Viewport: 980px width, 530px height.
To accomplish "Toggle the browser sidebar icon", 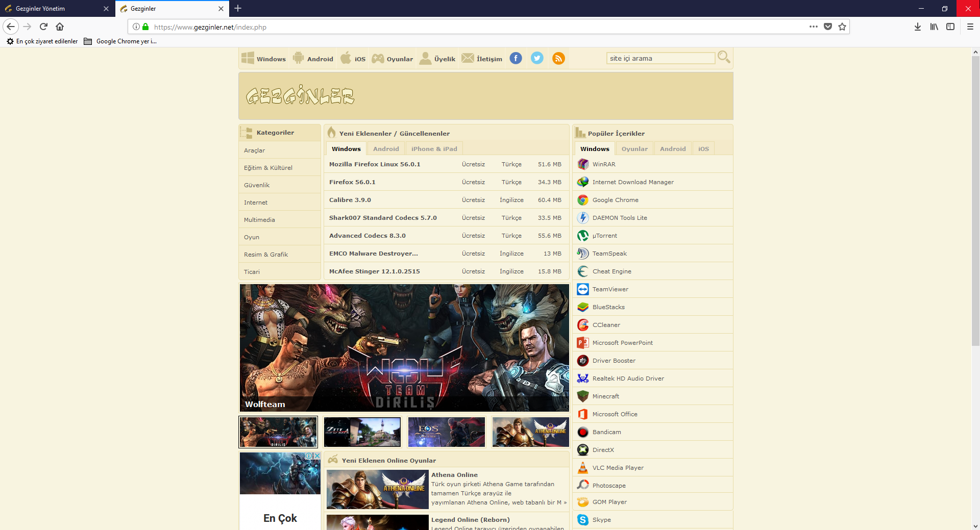I will tap(950, 27).
